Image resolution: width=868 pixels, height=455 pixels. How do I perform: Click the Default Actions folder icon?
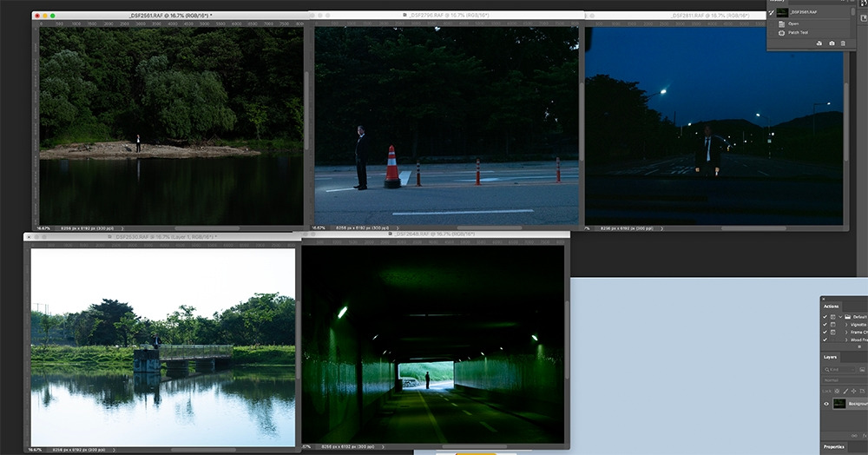click(847, 317)
